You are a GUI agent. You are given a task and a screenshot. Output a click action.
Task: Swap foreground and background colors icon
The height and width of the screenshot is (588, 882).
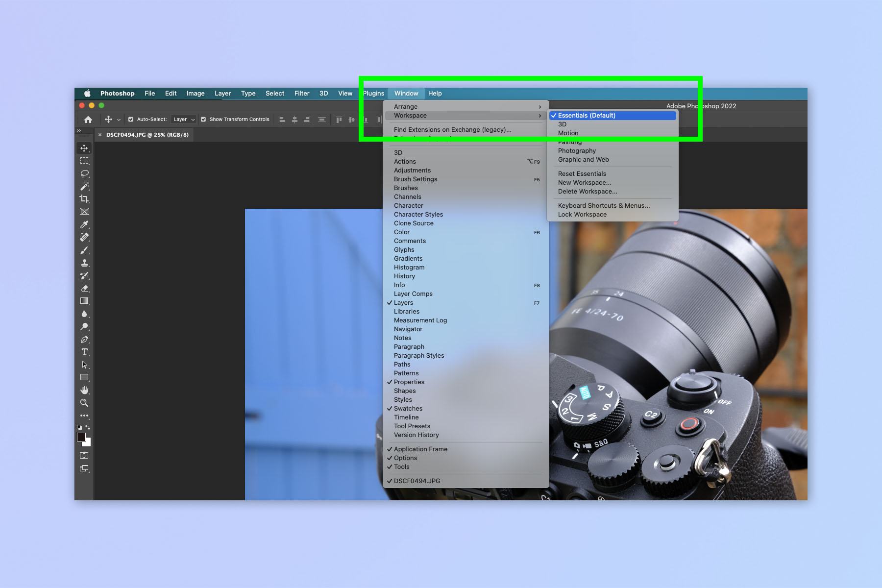pos(88,427)
